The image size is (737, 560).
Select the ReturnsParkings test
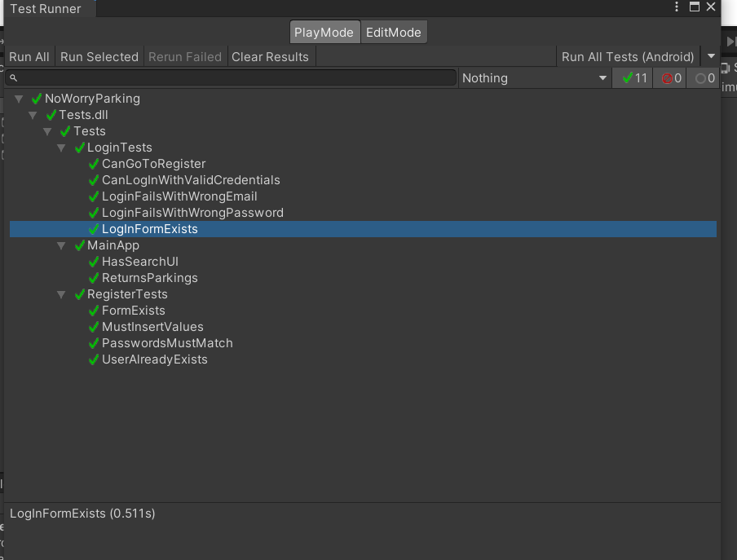pos(363,278)
